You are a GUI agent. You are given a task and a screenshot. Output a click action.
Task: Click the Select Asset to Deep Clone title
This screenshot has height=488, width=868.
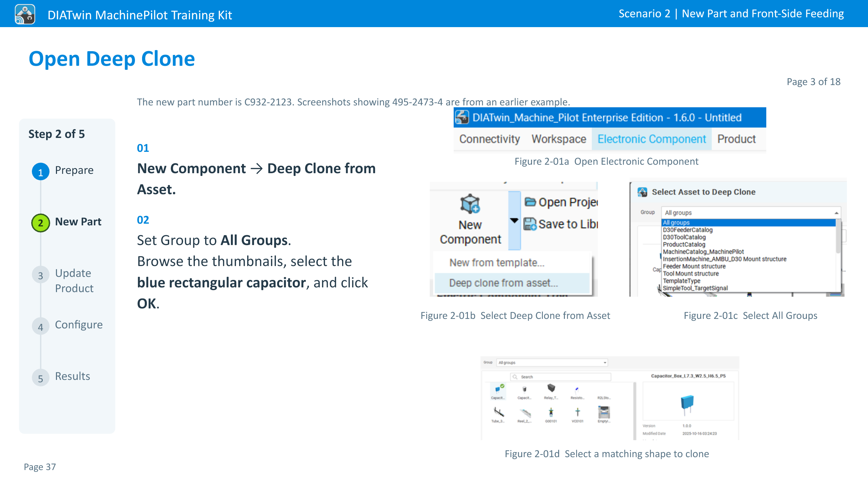pyautogui.click(x=704, y=192)
